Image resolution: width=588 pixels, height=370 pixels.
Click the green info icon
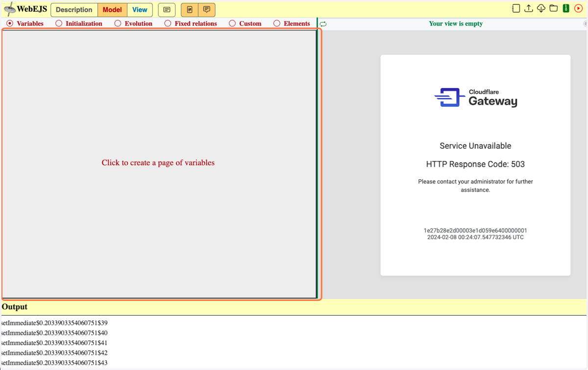click(x=566, y=8)
